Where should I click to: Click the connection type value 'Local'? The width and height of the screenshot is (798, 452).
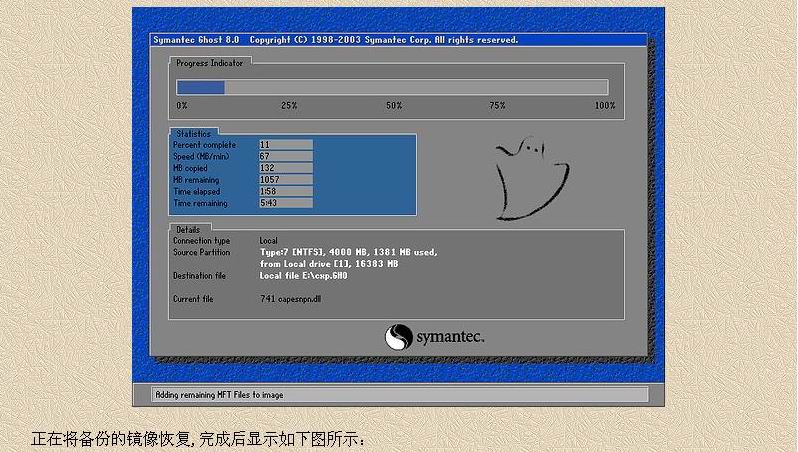pyautogui.click(x=268, y=241)
